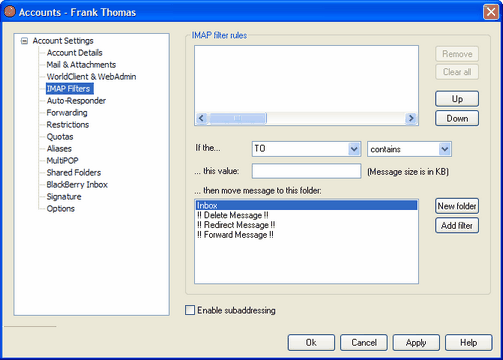Go to BlackBerry Inbox settings
The width and height of the screenshot is (503, 360).
tap(77, 185)
